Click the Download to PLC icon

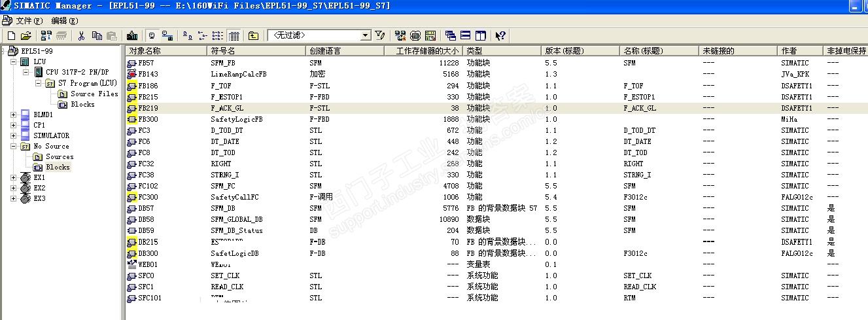pos(132,35)
